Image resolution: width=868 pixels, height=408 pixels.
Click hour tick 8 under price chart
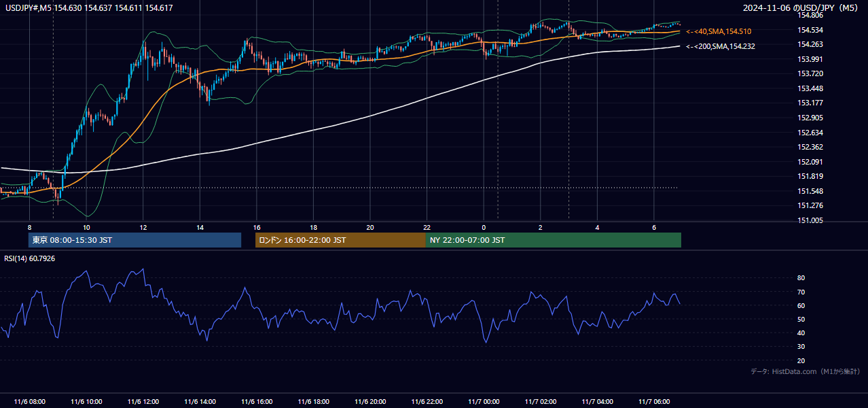[30, 227]
